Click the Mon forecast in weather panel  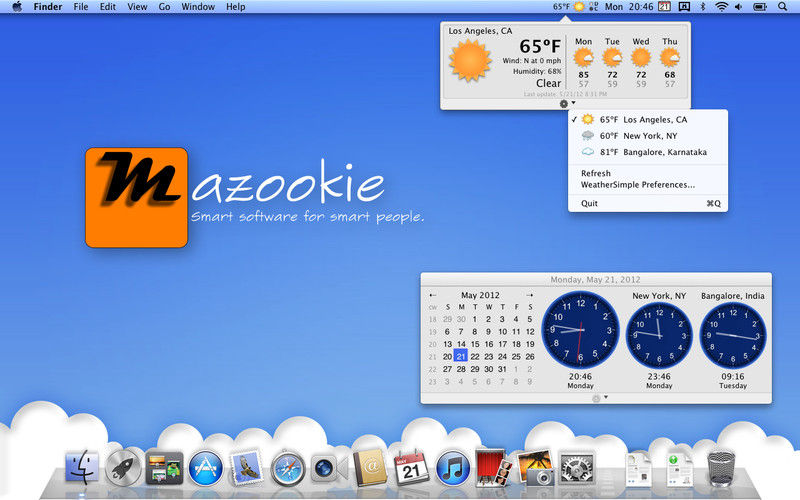pyautogui.click(x=583, y=62)
